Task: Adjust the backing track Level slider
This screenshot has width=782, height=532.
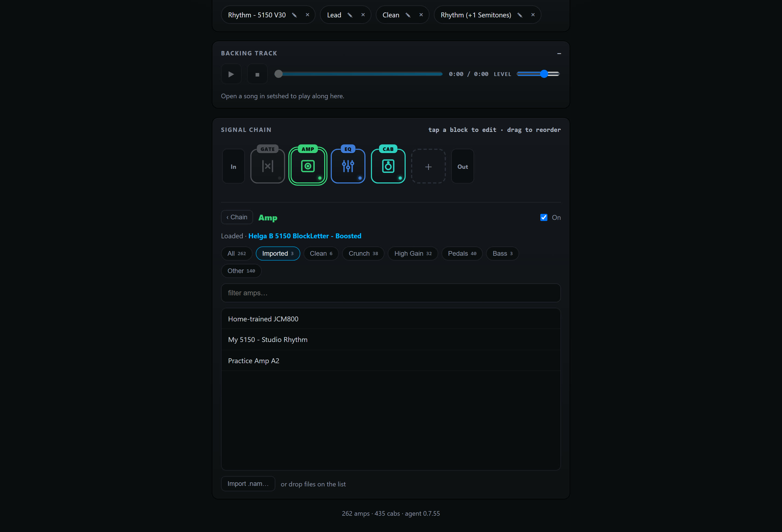Action: [538, 74]
